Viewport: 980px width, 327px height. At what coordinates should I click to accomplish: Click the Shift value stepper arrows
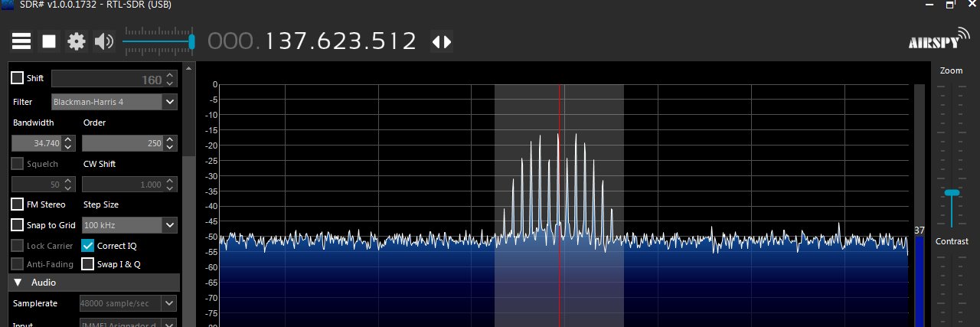pyautogui.click(x=170, y=79)
